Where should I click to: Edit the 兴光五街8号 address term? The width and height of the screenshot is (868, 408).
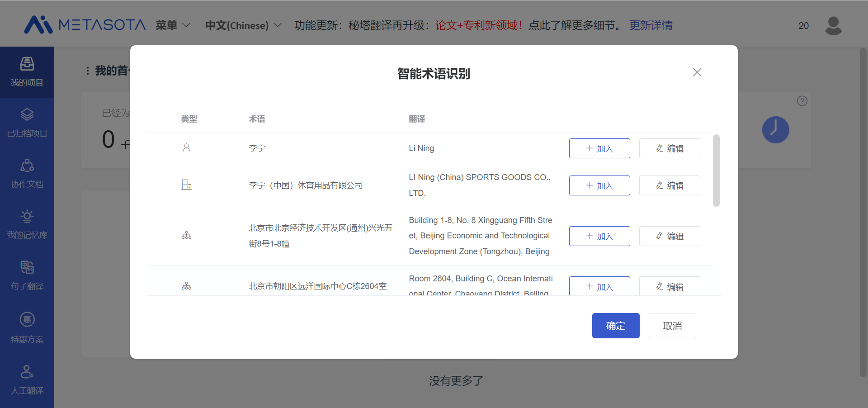(670, 236)
